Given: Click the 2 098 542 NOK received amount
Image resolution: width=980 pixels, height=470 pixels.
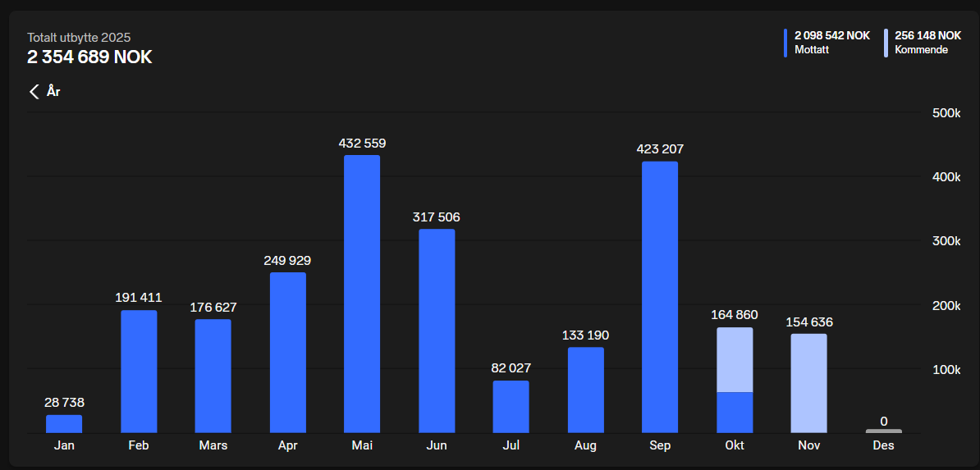Looking at the screenshot, I should coord(832,35).
